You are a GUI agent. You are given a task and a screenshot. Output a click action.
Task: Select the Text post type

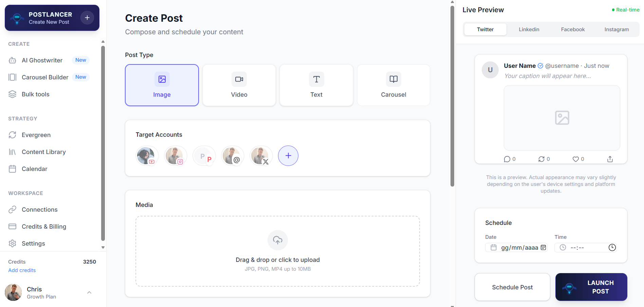point(316,85)
